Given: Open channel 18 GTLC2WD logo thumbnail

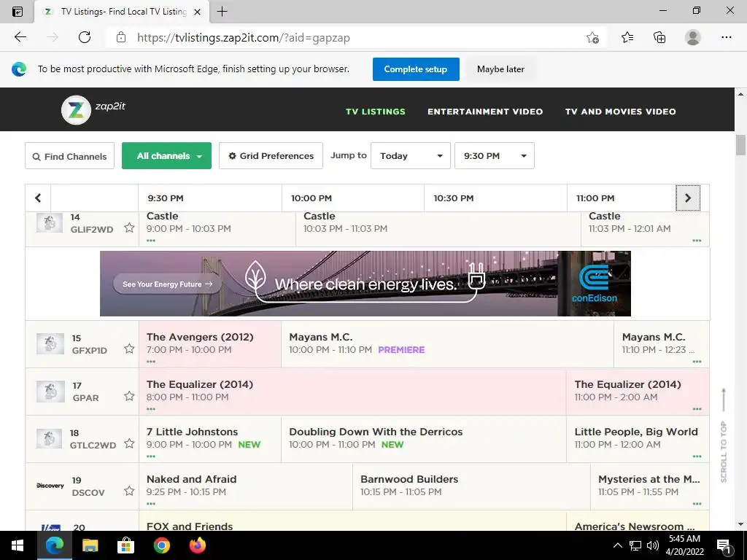Looking at the screenshot, I should click(50, 438).
